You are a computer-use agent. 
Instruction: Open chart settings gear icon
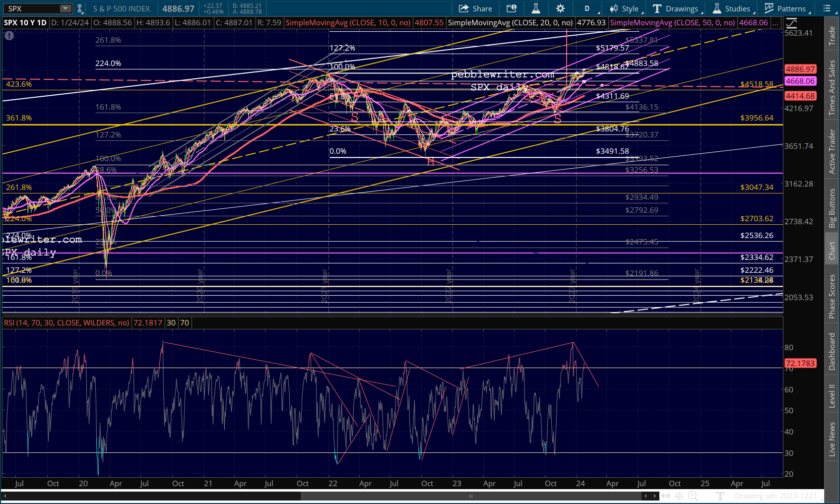[560, 8]
